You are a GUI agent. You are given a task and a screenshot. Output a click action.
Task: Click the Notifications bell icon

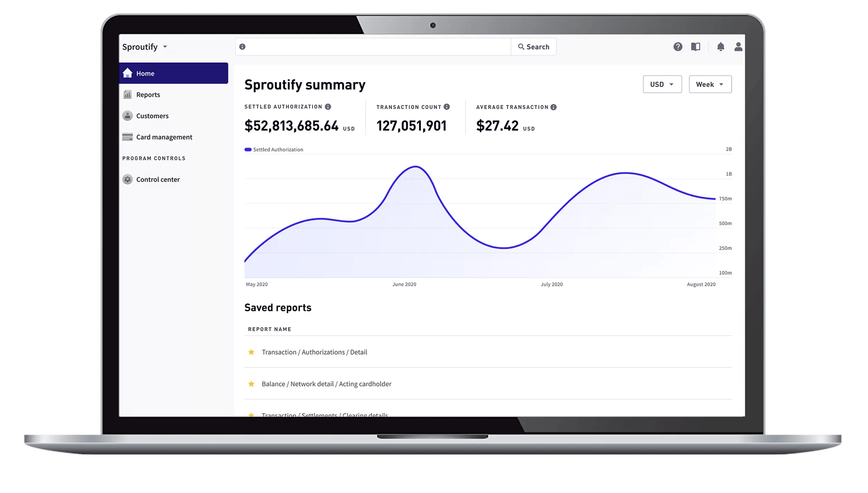pyautogui.click(x=720, y=46)
